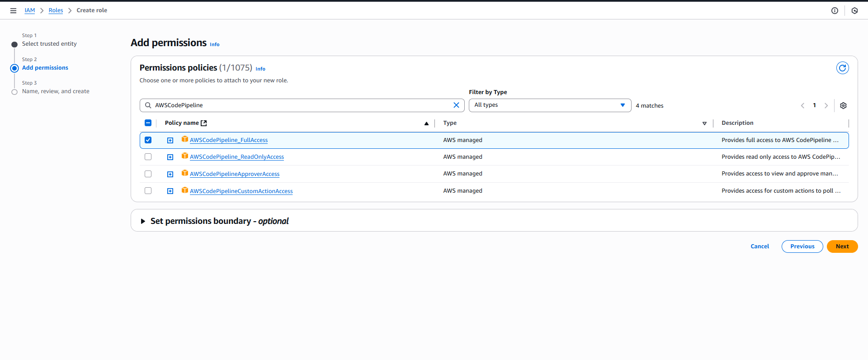The image size is (868, 360).
Task: Click the hexagon settings icon top right
Action: coord(854,10)
